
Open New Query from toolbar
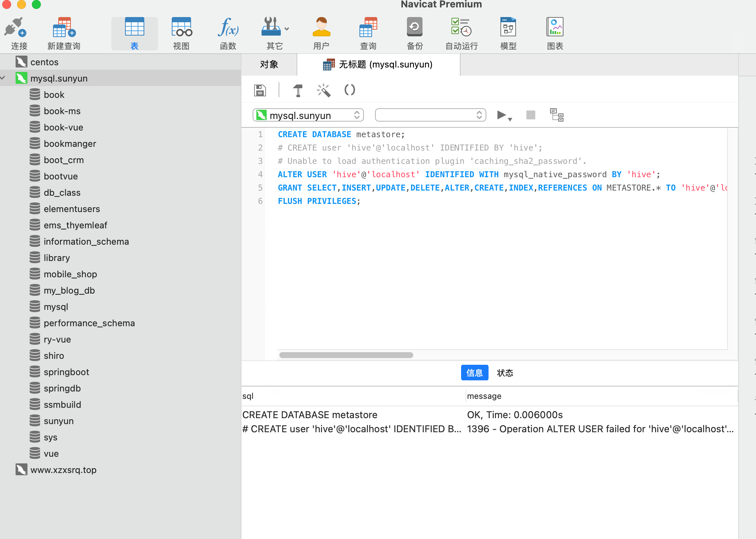coord(64,28)
